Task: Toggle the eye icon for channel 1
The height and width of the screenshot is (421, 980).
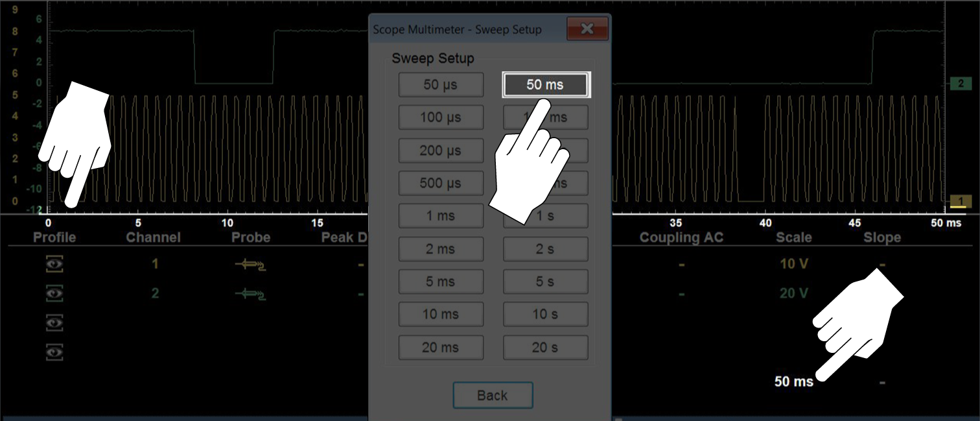Action: click(55, 265)
